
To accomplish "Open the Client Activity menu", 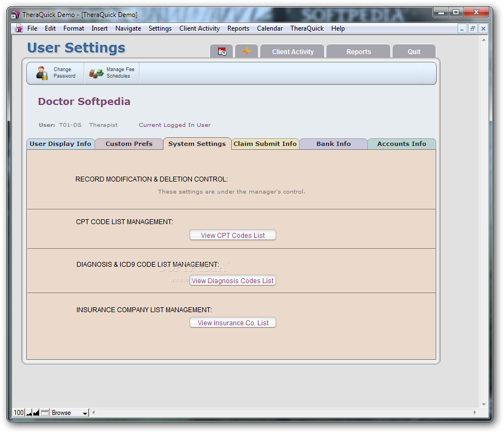I will [200, 28].
